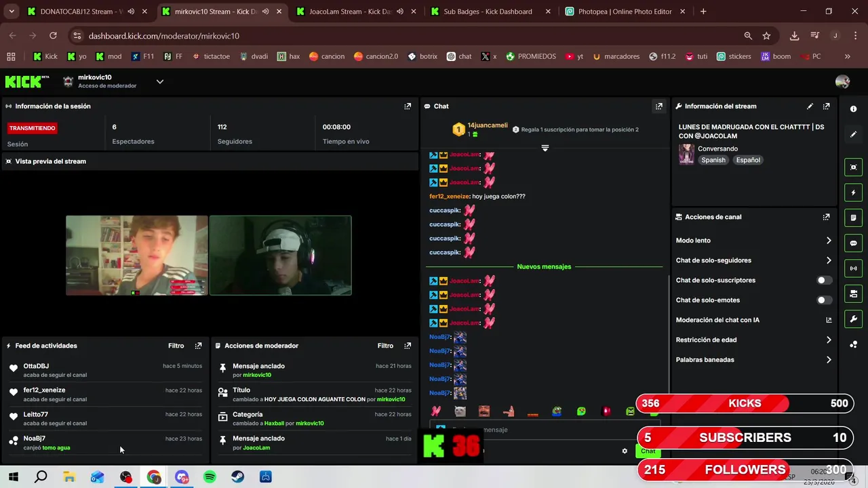Open chat settings gear icon
868x488 pixels.
pos(625,451)
